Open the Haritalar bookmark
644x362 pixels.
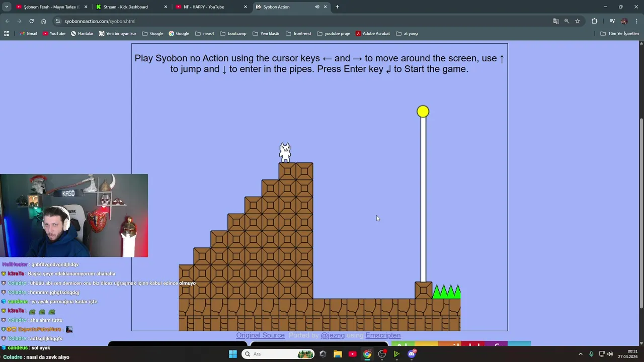pyautogui.click(x=82, y=34)
